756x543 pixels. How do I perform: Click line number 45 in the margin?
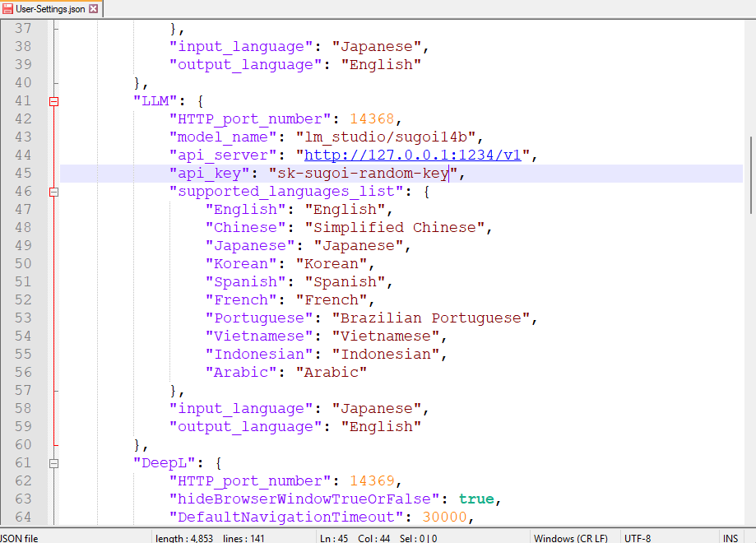coord(23,173)
